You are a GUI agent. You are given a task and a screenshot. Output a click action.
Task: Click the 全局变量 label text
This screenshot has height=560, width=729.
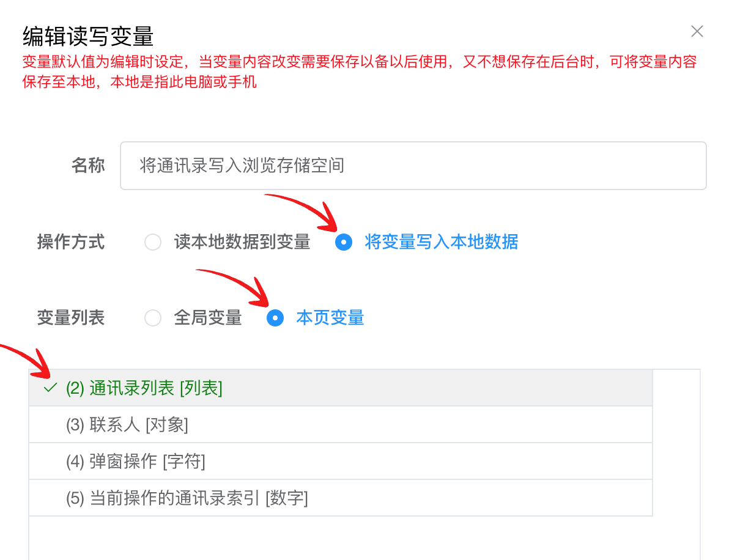tap(208, 318)
